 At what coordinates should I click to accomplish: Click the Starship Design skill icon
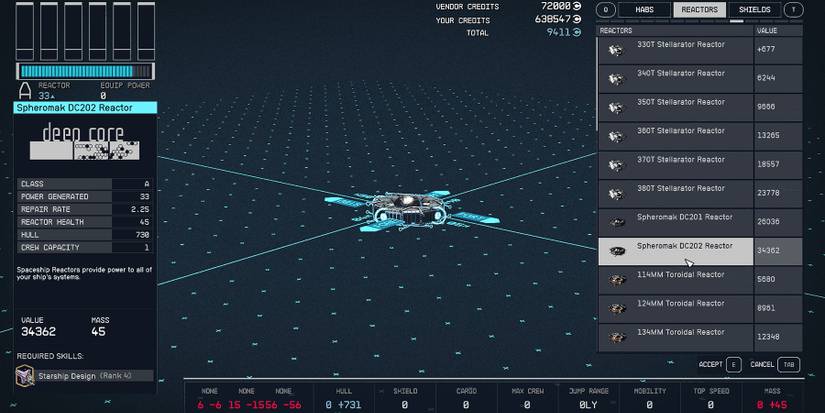(x=25, y=376)
